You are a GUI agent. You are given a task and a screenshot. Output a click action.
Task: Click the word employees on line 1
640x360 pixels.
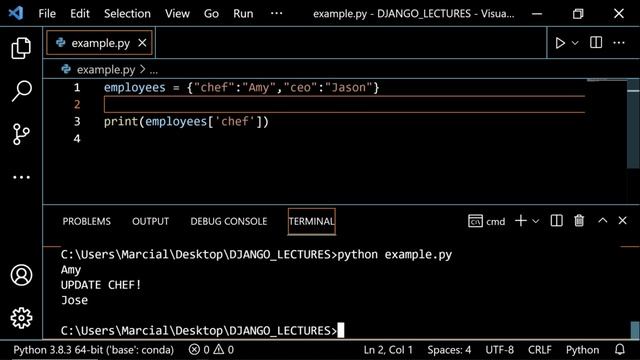click(135, 87)
